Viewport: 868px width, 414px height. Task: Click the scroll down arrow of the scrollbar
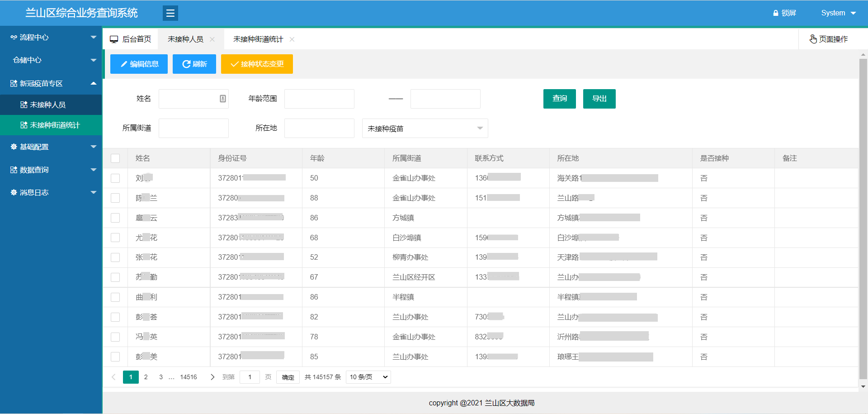click(863, 386)
